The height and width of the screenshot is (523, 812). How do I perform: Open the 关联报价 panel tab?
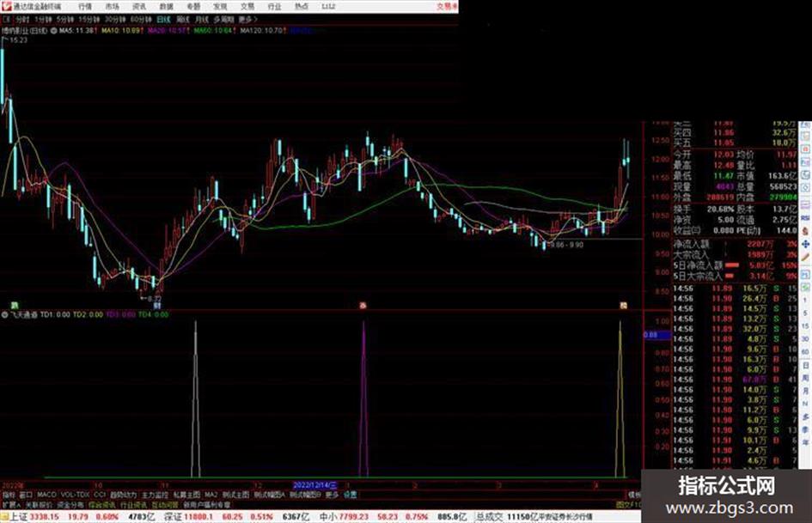[x=39, y=504]
